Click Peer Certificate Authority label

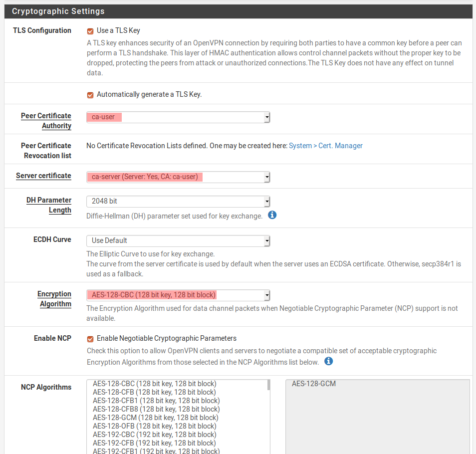[46, 121]
